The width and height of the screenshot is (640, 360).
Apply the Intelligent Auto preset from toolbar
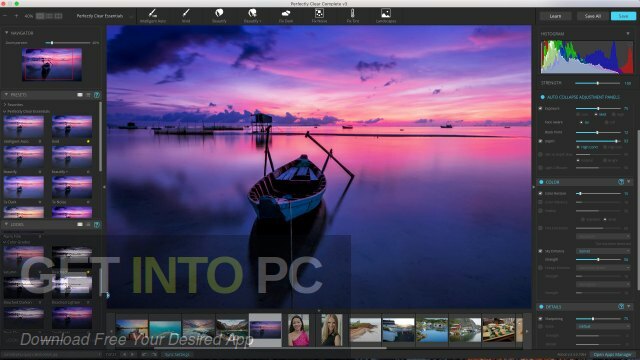click(x=153, y=16)
